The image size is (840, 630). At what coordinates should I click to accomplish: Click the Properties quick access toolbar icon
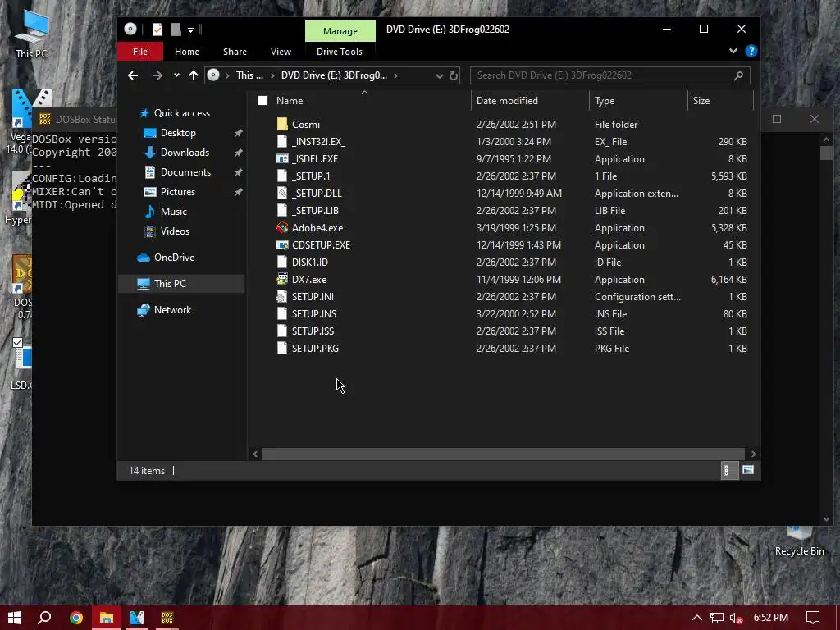[157, 30]
